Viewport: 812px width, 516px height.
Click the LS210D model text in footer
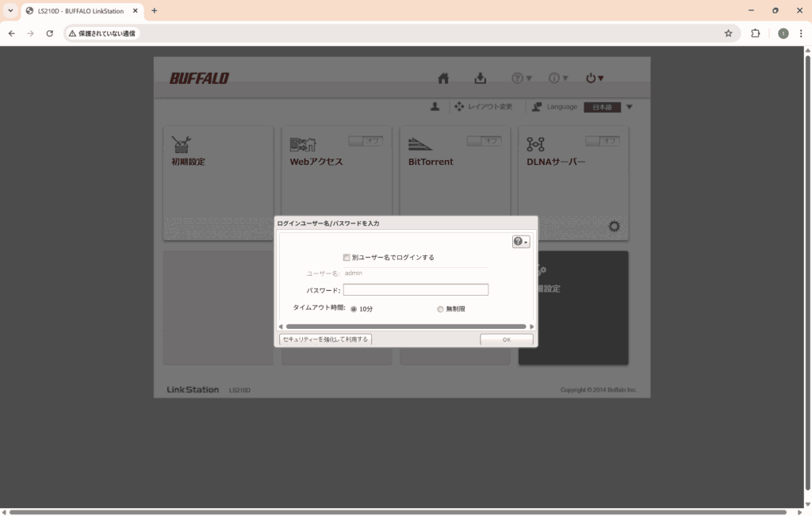click(x=239, y=390)
